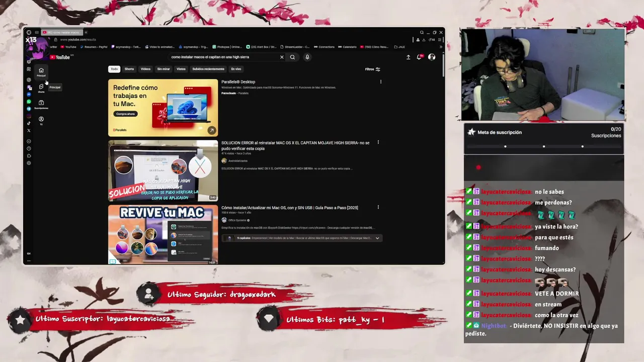The width and height of the screenshot is (644, 362).
Task: Click the browser address bar URL
Action: (78, 40)
